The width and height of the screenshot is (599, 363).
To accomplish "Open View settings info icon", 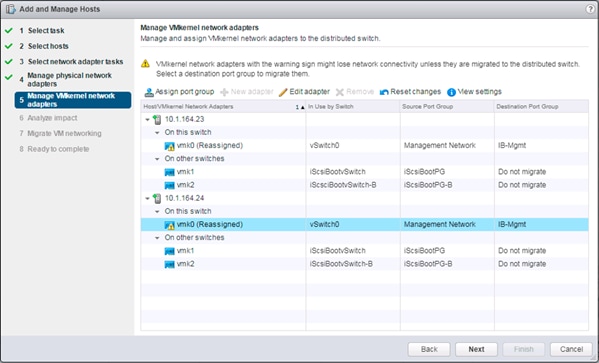I will (451, 92).
